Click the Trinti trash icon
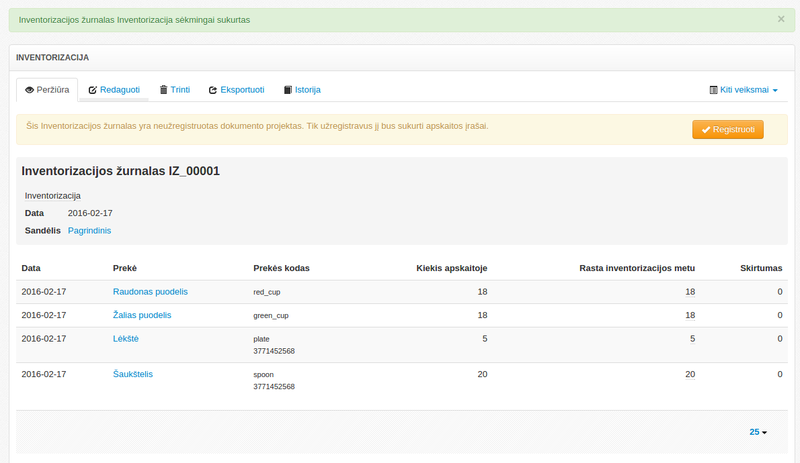 (x=164, y=90)
